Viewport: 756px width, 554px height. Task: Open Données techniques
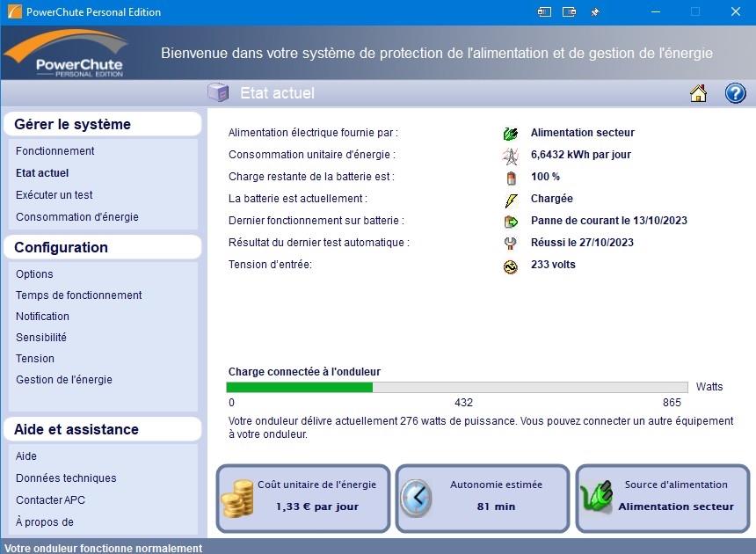(66, 478)
